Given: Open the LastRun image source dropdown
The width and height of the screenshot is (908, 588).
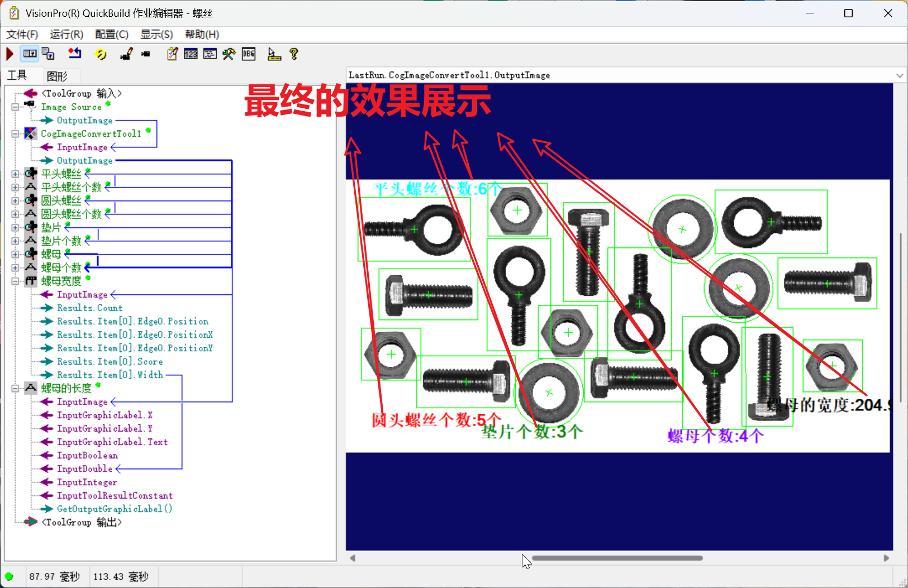Looking at the screenshot, I should pyautogui.click(x=900, y=75).
